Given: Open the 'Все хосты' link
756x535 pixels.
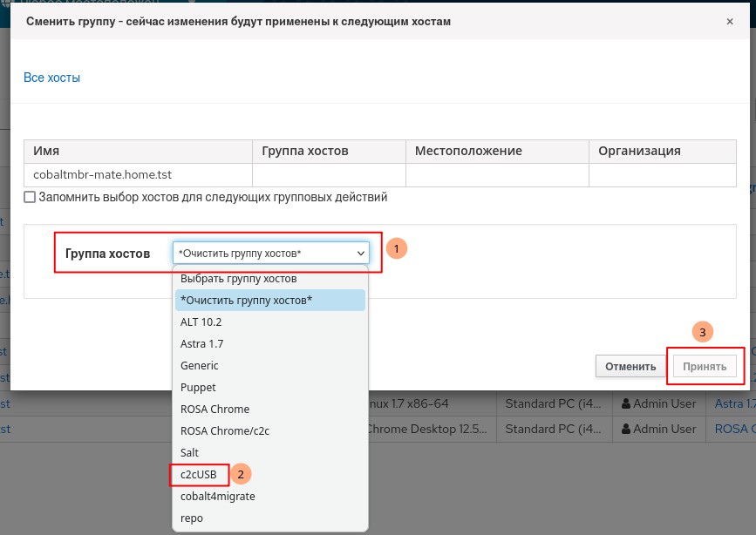Looking at the screenshot, I should [x=51, y=78].
